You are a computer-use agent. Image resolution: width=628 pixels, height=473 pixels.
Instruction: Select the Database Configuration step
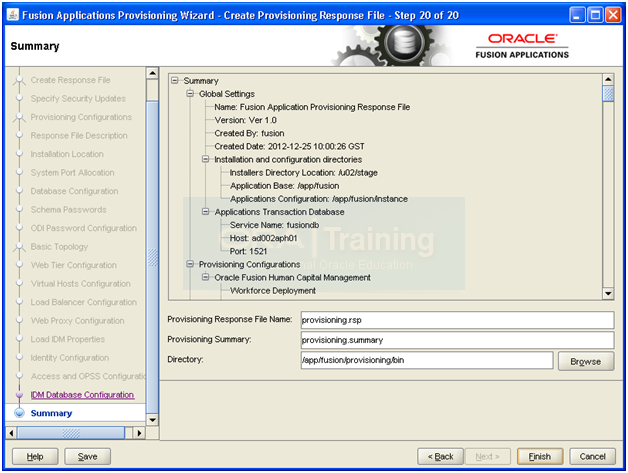[x=74, y=191]
